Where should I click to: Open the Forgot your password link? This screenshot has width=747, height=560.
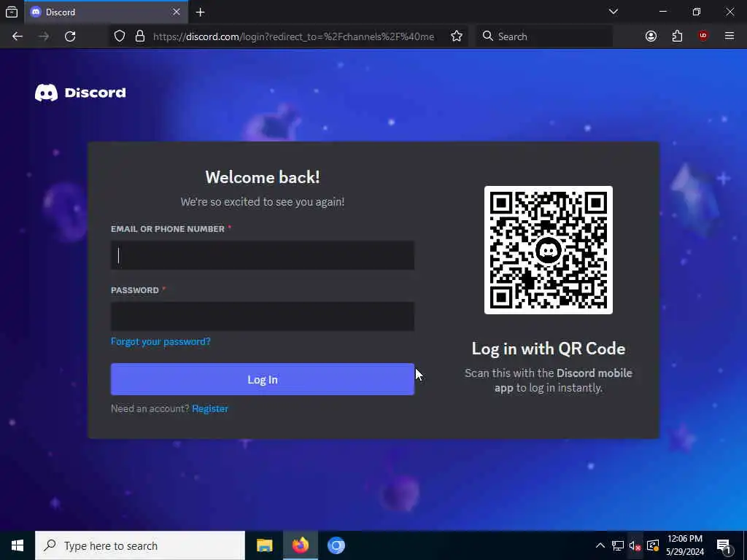160,341
